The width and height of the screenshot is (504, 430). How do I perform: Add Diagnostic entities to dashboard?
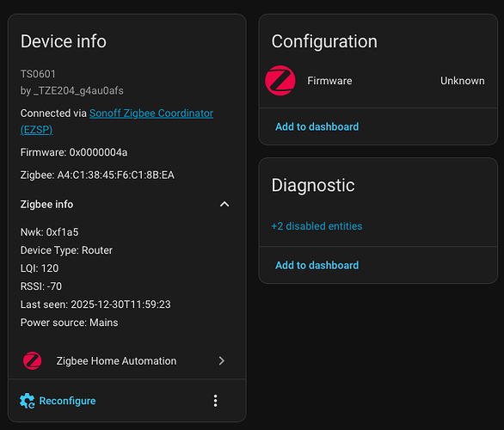point(317,265)
